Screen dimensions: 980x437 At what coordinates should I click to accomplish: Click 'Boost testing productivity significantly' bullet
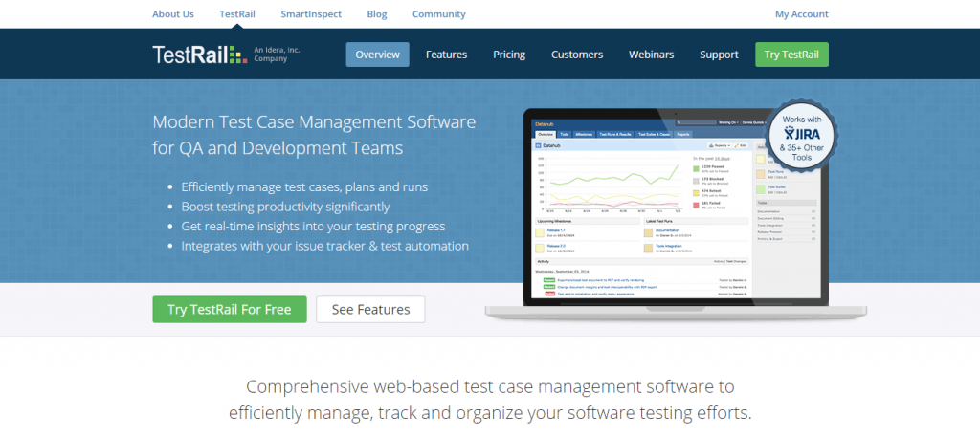tap(285, 207)
